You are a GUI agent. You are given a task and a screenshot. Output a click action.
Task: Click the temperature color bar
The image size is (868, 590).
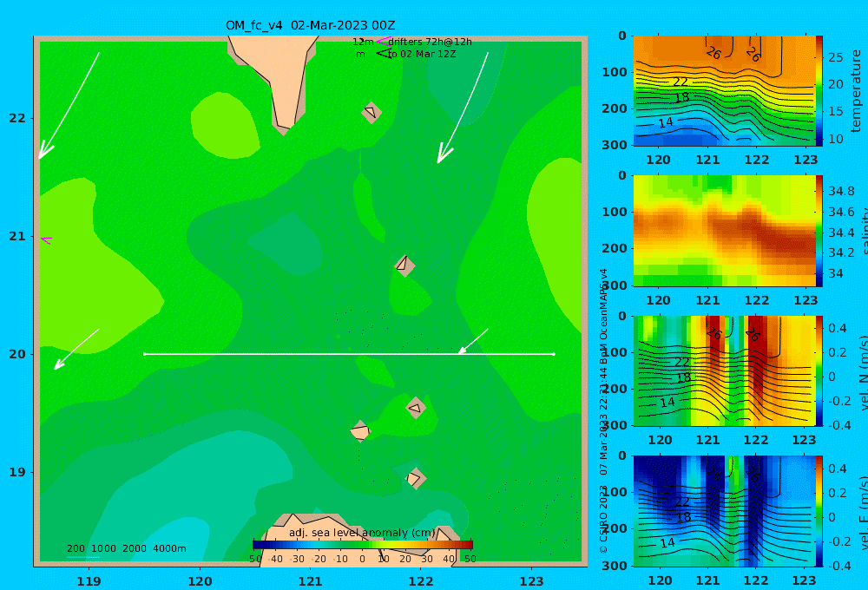coord(819,91)
